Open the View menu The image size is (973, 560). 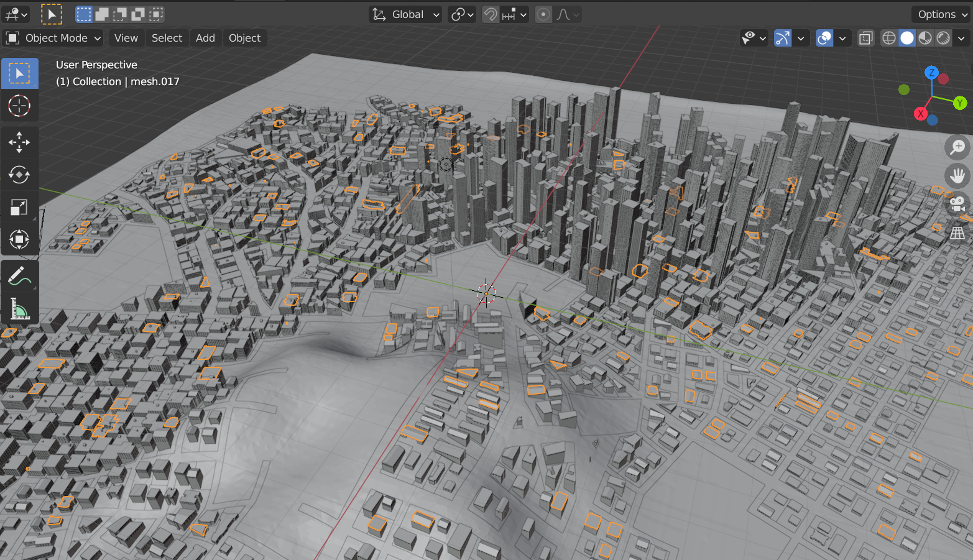coord(126,38)
